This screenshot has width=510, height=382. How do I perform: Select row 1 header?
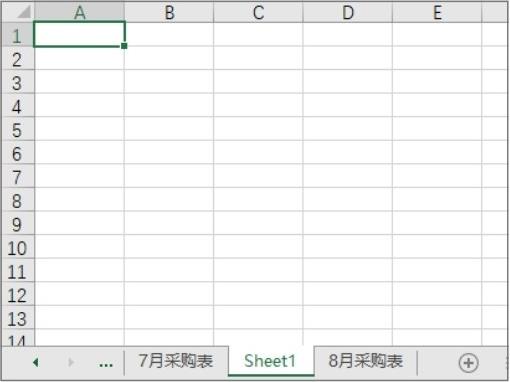pyautogui.click(x=18, y=35)
